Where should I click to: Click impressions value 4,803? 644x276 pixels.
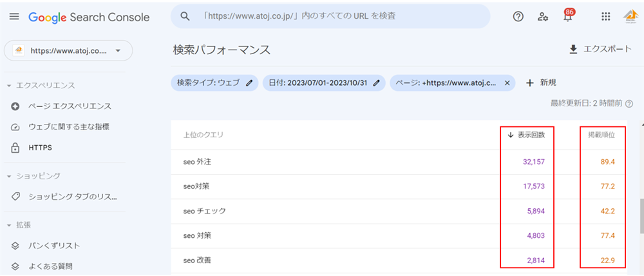click(536, 236)
